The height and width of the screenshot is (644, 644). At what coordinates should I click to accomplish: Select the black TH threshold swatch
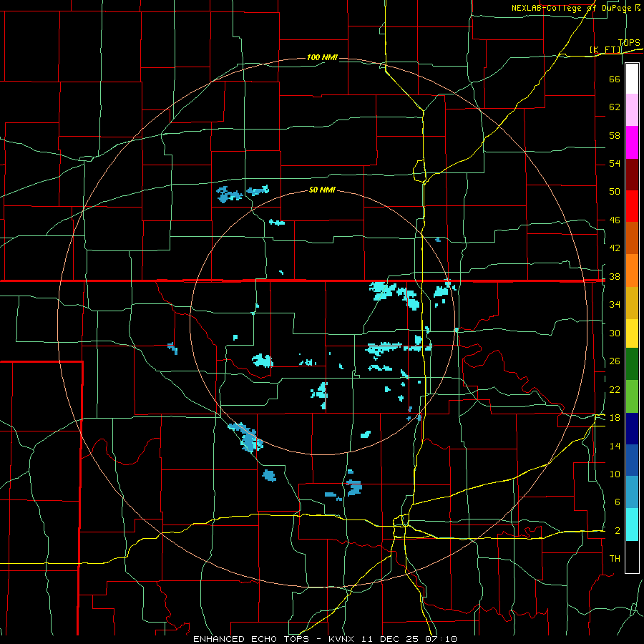click(632, 557)
